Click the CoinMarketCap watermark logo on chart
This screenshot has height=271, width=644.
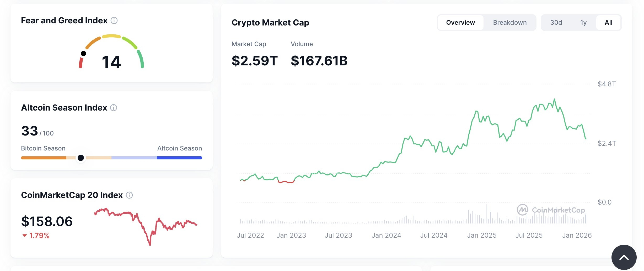[551, 210]
